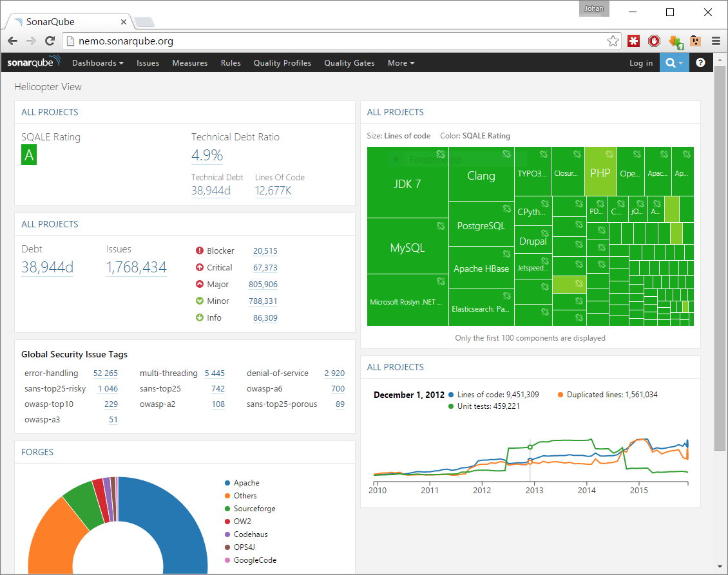Click the Codehaus legend entry
Image resolution: width=728 pixels, height=575 pixels.
[246, 534]
